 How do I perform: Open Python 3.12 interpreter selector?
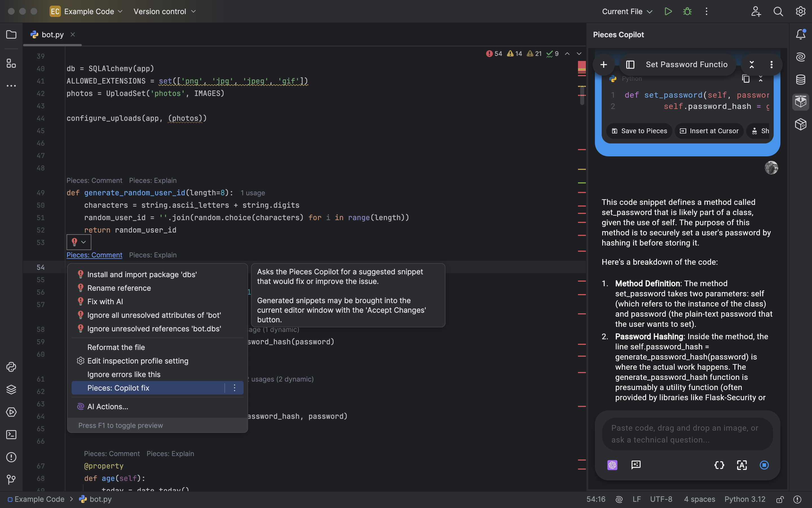pyautogui.click(x=745, y=499)
